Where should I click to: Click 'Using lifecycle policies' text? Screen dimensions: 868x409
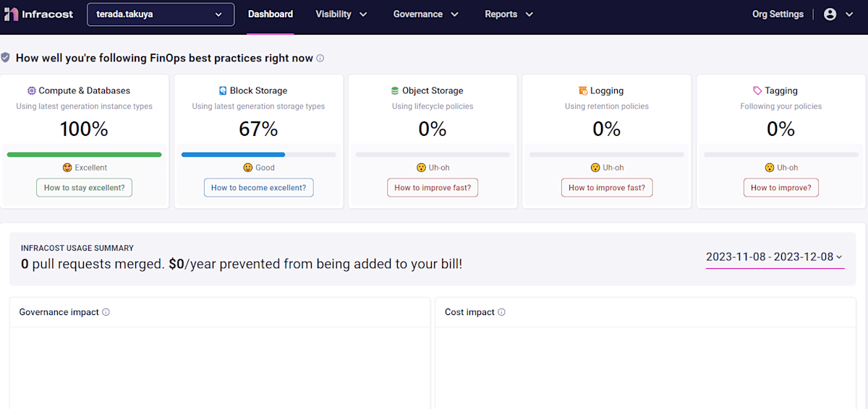click(x=433, y=106)
